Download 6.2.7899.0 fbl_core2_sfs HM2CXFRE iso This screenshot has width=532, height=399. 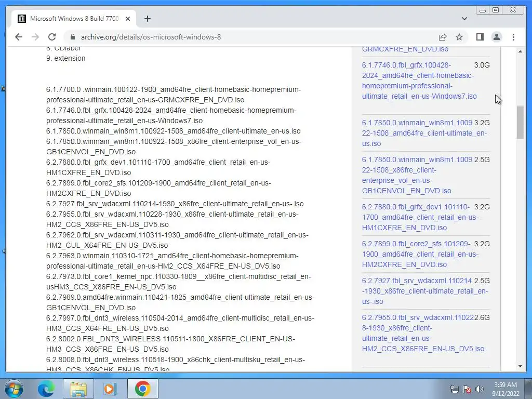tap(420, 254)
